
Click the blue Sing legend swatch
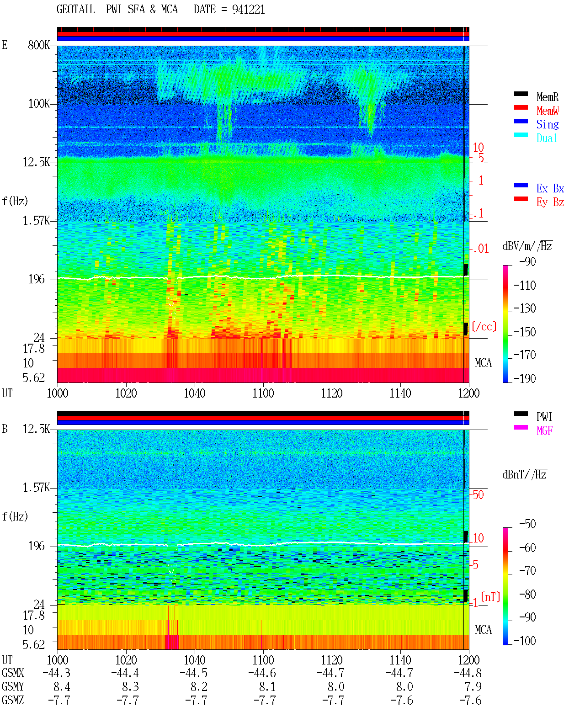(521, 121)
